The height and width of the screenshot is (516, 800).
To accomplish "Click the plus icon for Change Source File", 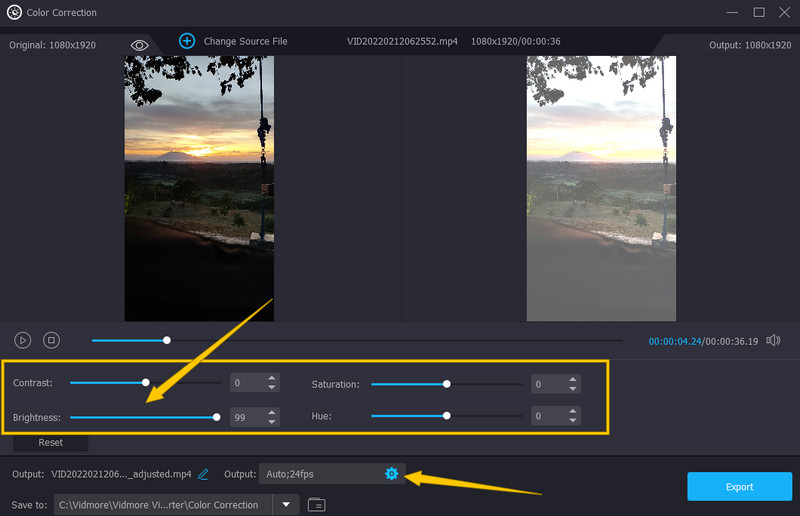I will pyautogui.click(x=187, y=41).
